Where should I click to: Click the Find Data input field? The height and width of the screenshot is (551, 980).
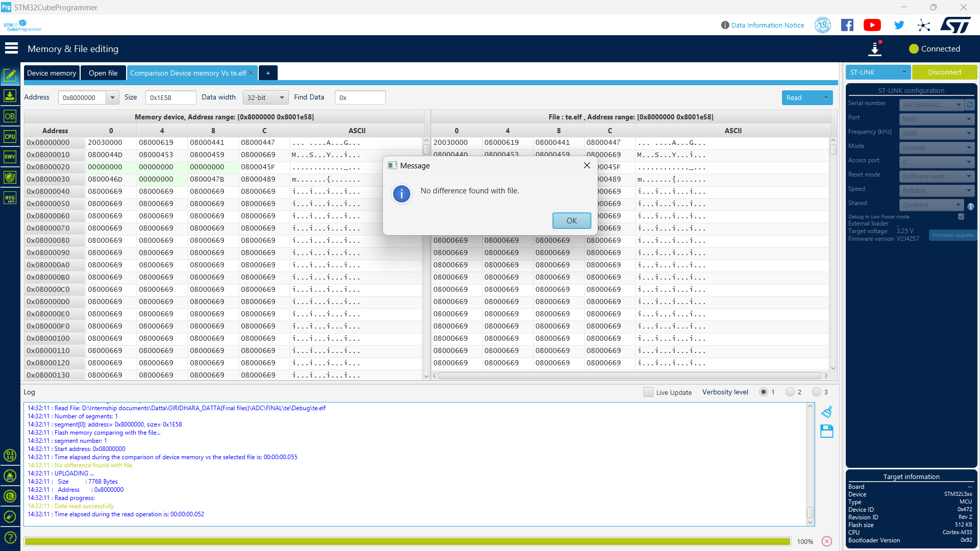[x=360, y=97]
